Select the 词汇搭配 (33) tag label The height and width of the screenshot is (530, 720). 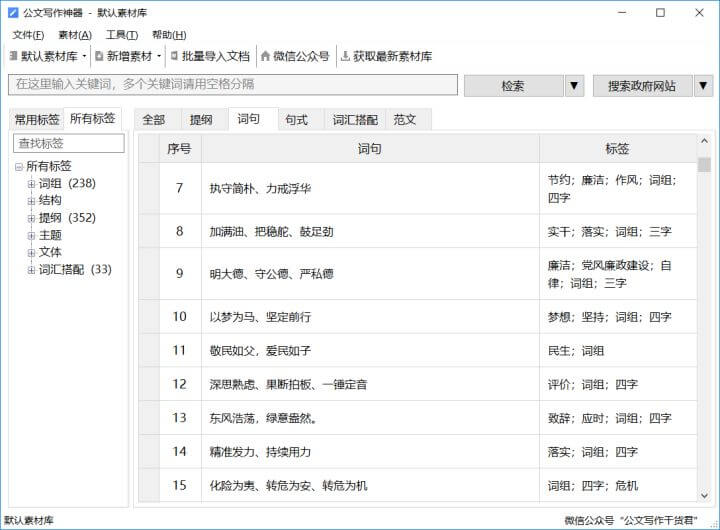tap(75, 270)
